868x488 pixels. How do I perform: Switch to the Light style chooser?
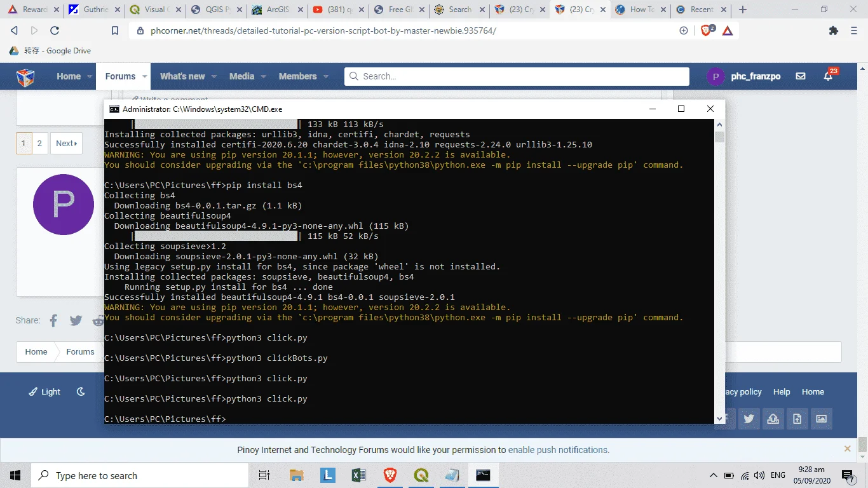(44, 391)
